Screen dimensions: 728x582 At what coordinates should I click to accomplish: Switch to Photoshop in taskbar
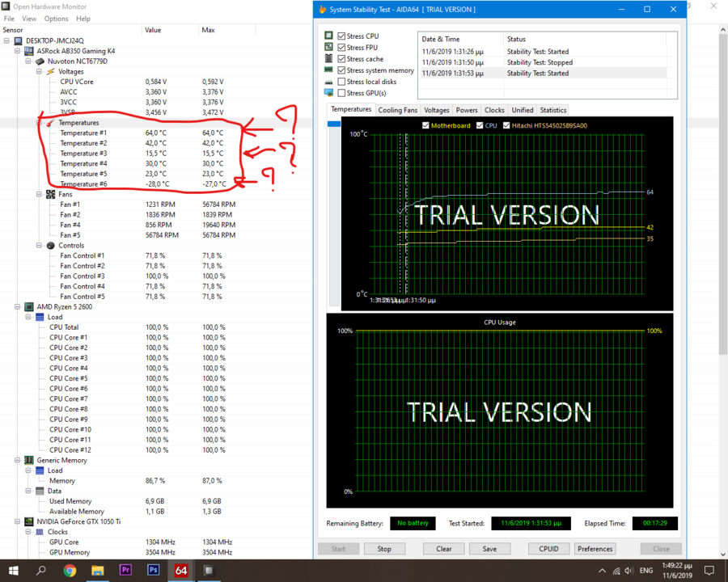(x=153, y=570)
